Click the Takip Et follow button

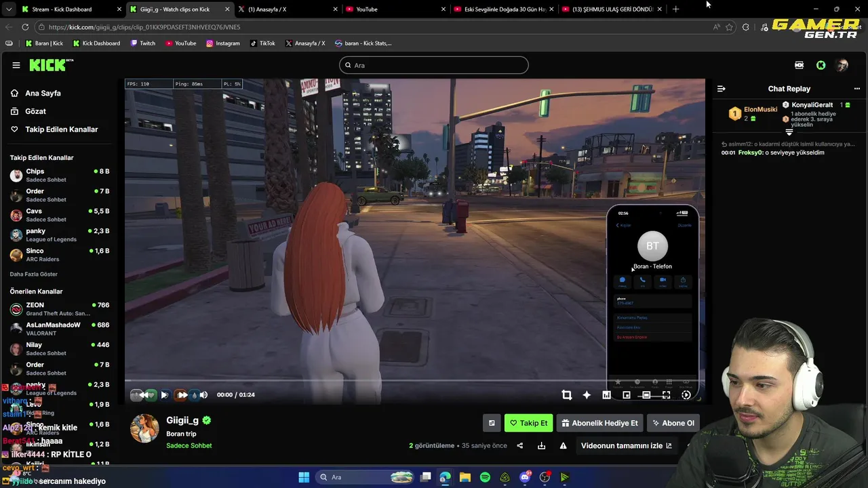tap(528, 423)
